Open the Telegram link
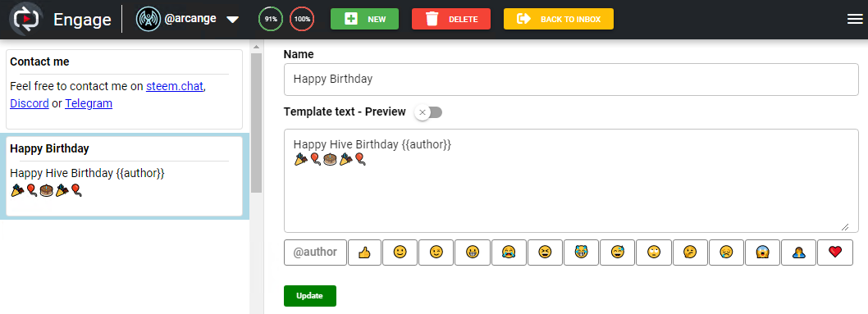Screen dimensions: 868x314 coord(89,103)
